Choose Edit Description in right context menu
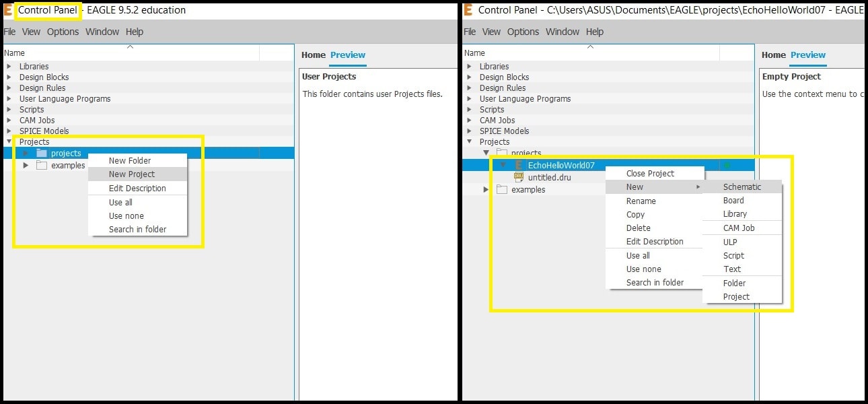Image resolution: width=868 pixels, height=404 pixels. coord(654,241)
